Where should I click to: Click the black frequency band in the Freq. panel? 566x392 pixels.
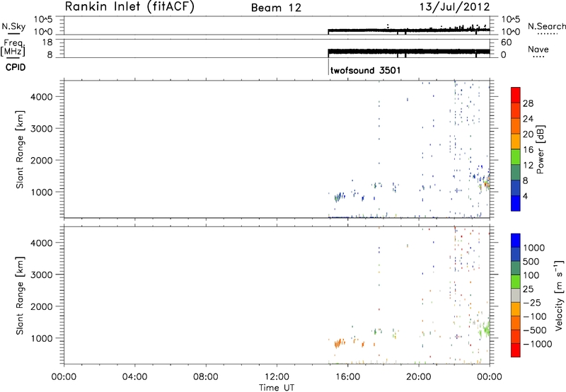point(409,52)
